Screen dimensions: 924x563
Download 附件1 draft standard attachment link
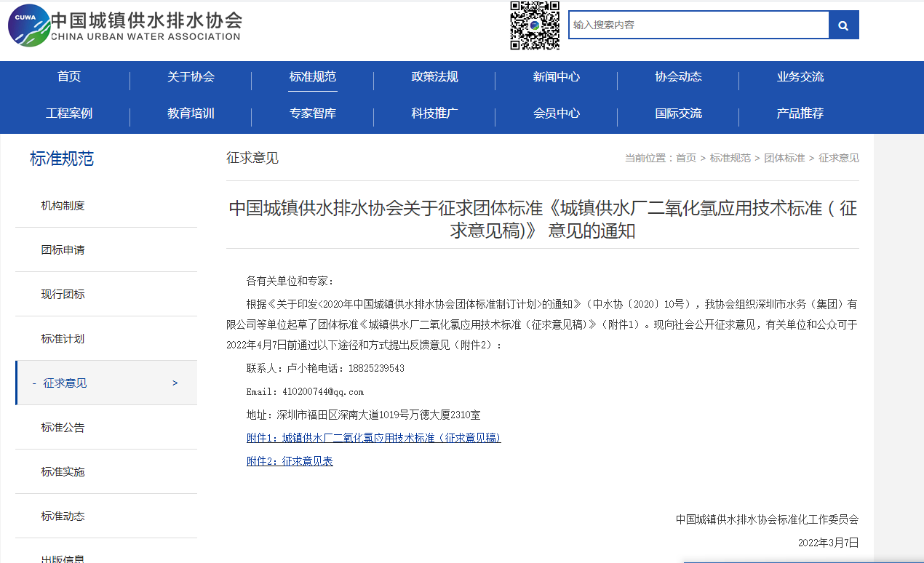pyautogui.click(x=373, y=438)
